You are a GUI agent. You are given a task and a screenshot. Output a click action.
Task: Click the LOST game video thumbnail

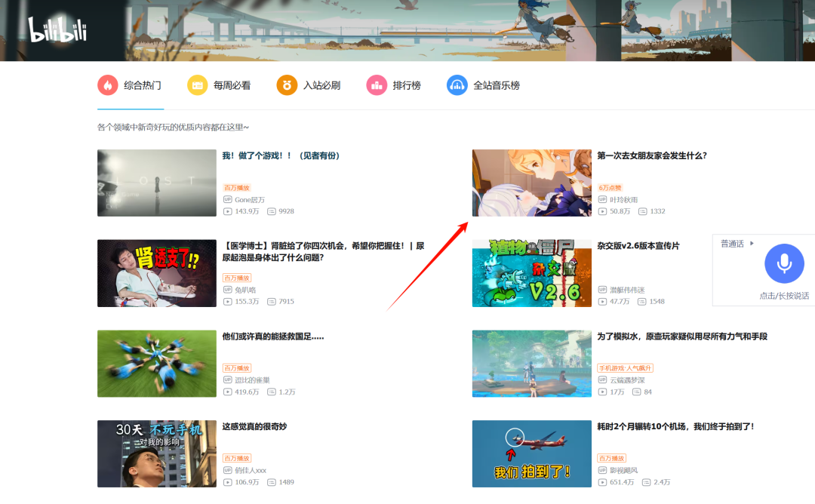[157, 183]
